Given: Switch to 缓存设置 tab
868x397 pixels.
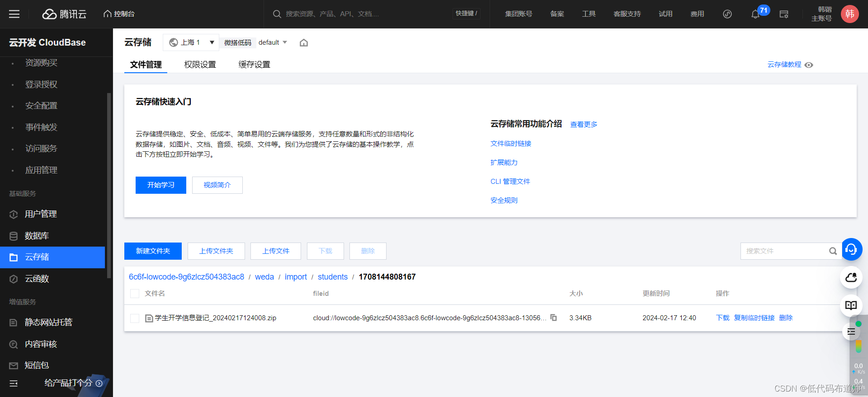Looking at the screenshot, I should click(254, 65).
